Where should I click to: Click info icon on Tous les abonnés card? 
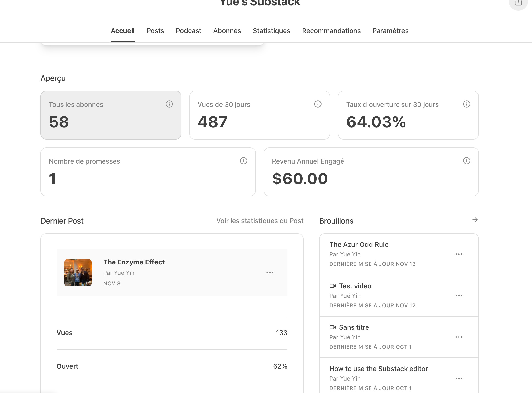click(x=169, y=104)
